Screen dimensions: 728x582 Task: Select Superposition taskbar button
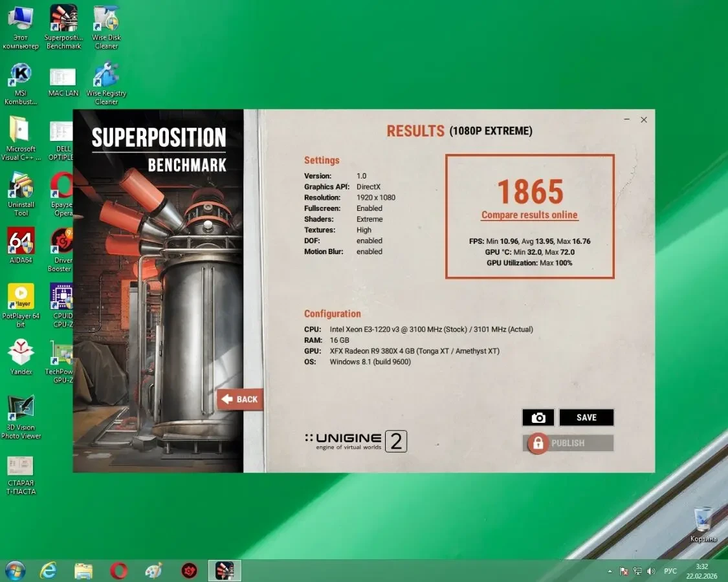pos(225,571)
